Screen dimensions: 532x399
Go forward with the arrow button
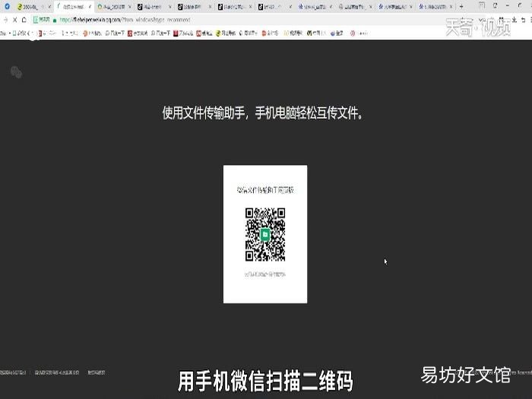point(5,20)
